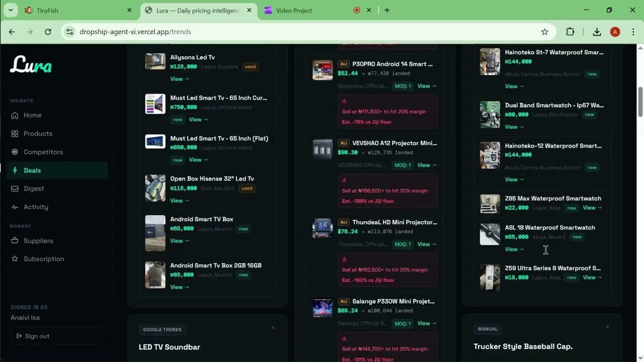
Task: Click the warning icon in VEVSHAO margin alert
Action: pyautogui.click(x=345, y=180)
